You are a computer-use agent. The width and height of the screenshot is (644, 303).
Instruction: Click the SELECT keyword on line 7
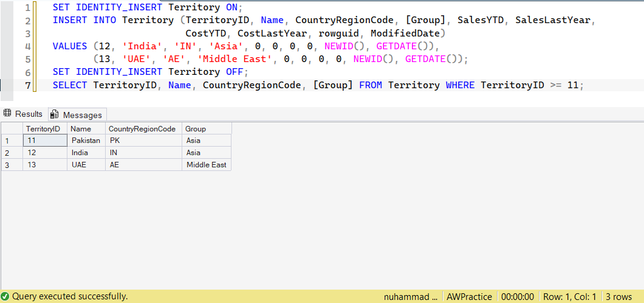(70, 86)
